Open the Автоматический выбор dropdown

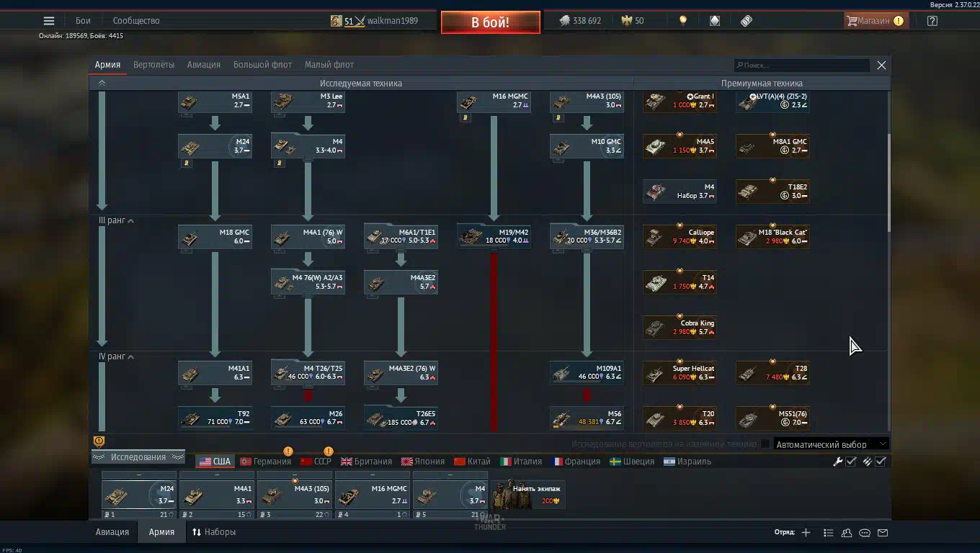click(x=831, y=444)
